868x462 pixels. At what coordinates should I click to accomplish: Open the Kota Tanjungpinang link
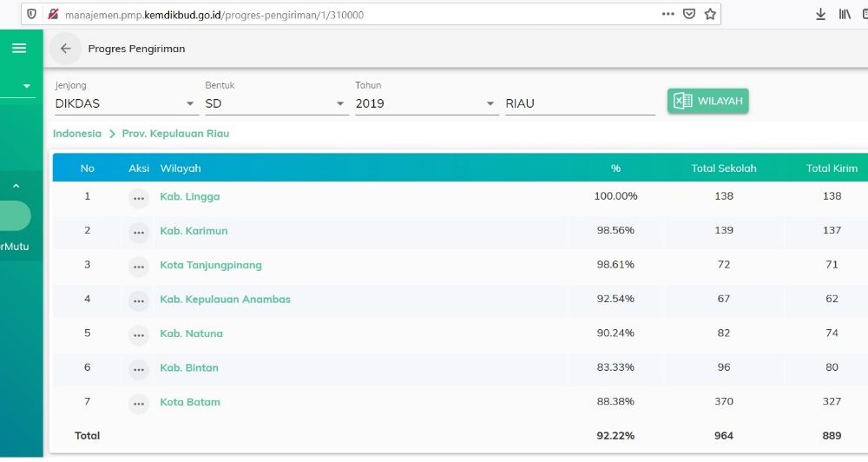coord(210,265)
